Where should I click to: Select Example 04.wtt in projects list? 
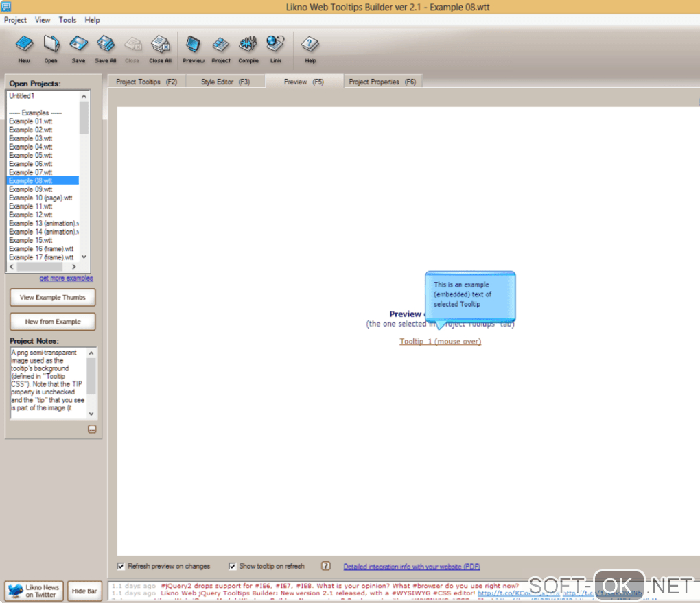43,147
